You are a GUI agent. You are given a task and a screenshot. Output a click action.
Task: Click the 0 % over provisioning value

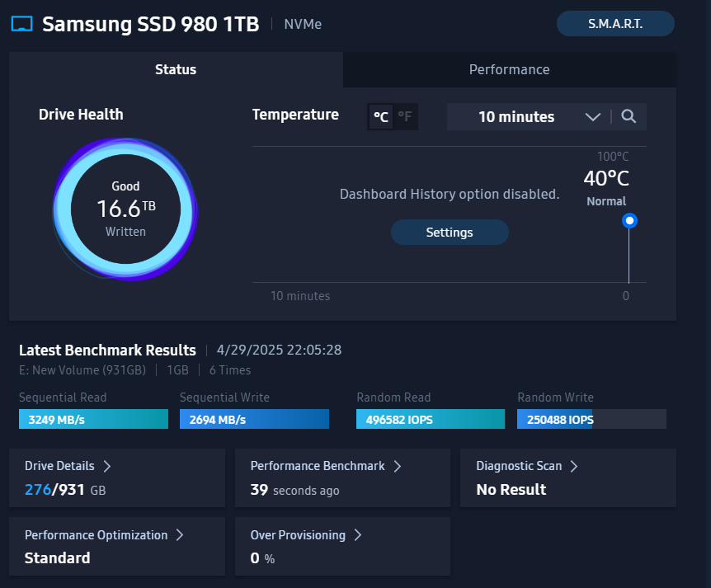262,558
